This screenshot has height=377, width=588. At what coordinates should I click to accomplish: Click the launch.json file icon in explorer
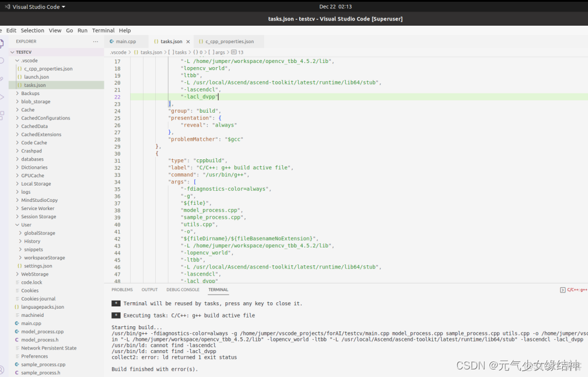click(x=19, y=77)
